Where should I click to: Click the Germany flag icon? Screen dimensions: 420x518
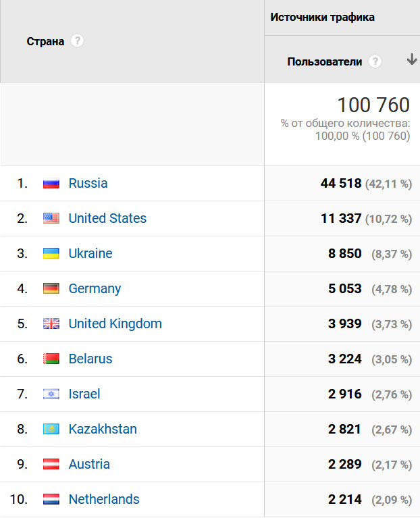point(51,288)
